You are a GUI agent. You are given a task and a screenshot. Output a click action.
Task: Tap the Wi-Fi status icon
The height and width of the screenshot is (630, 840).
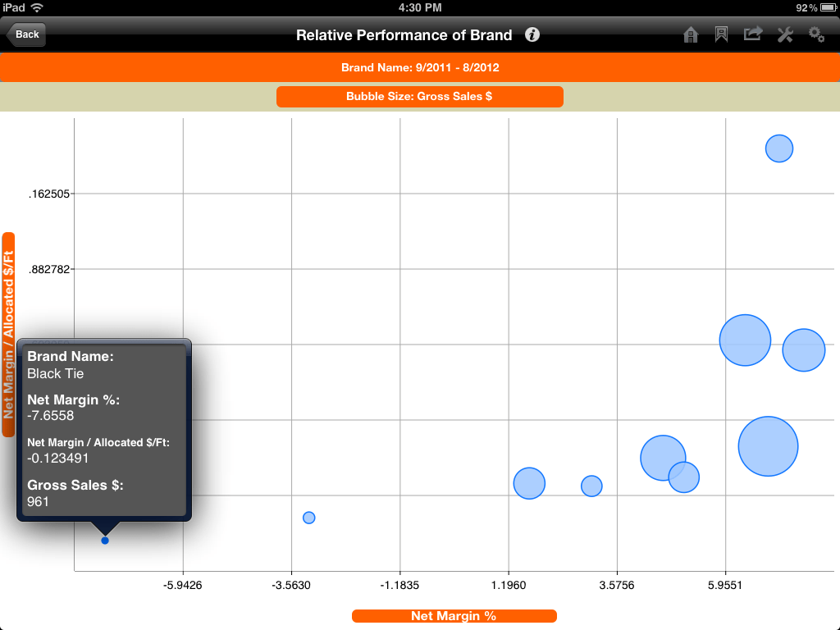tap(39, 8)
